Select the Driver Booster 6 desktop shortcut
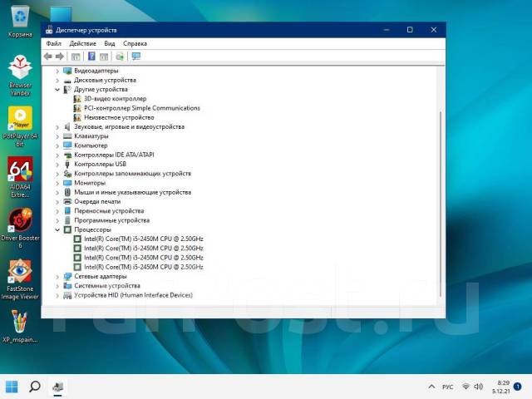The width and height of the screenshot is (532, 399). [20, 228]
